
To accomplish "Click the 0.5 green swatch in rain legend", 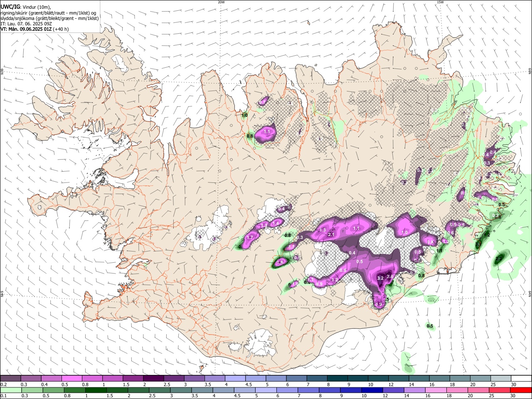I will pos(53,390).
